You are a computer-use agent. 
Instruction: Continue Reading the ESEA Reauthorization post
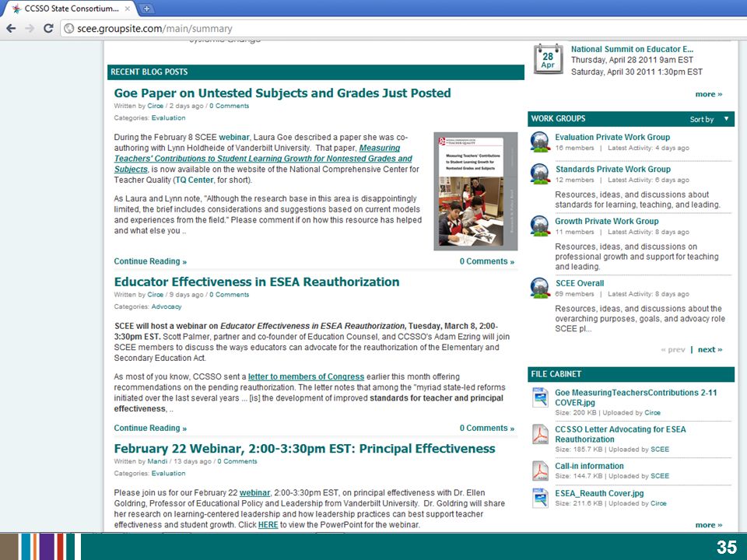tap(150, 428)
